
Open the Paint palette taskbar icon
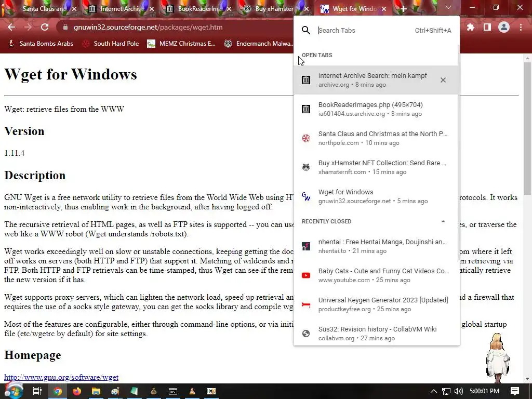(x=115, y=391)
